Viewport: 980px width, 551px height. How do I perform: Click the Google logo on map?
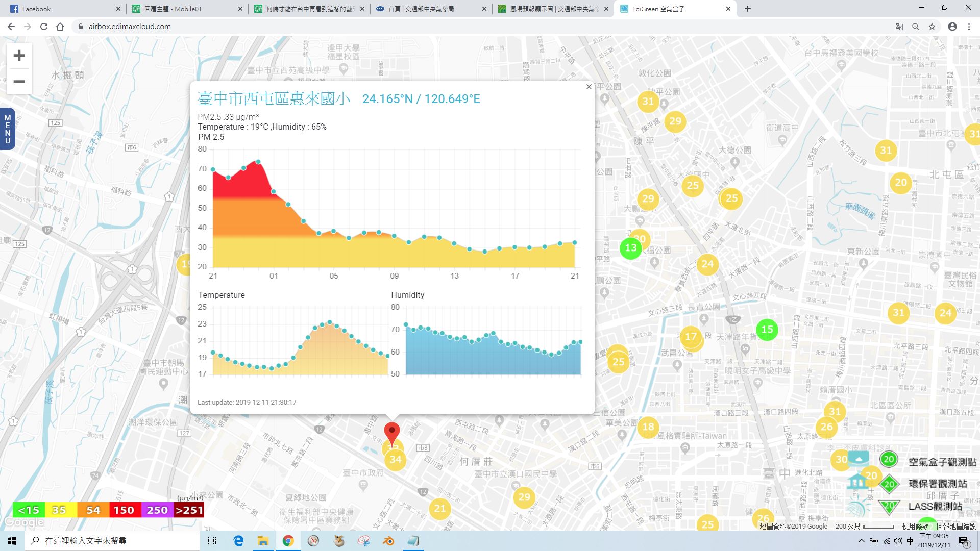(23, 523)
